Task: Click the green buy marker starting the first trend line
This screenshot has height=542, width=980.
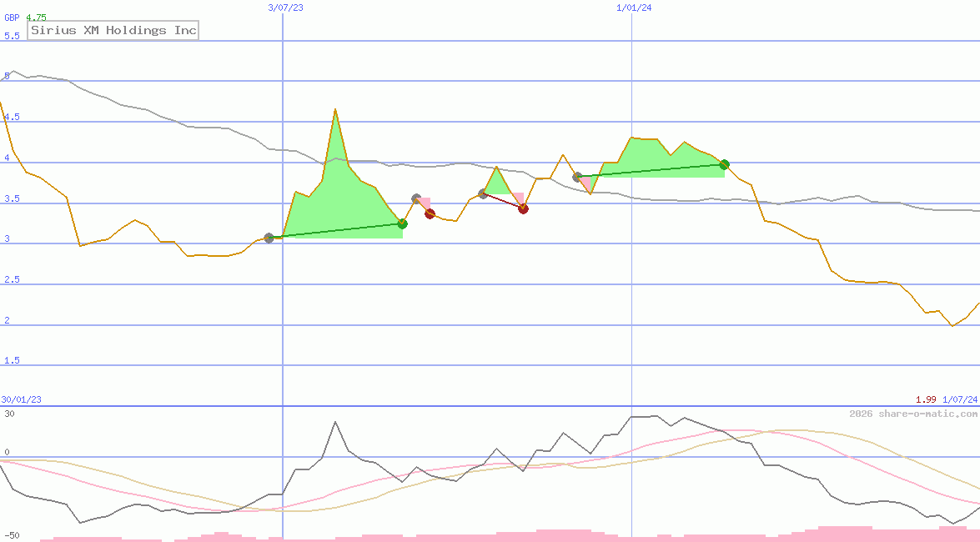Action: pyautogui.click(x=403, y=223)
